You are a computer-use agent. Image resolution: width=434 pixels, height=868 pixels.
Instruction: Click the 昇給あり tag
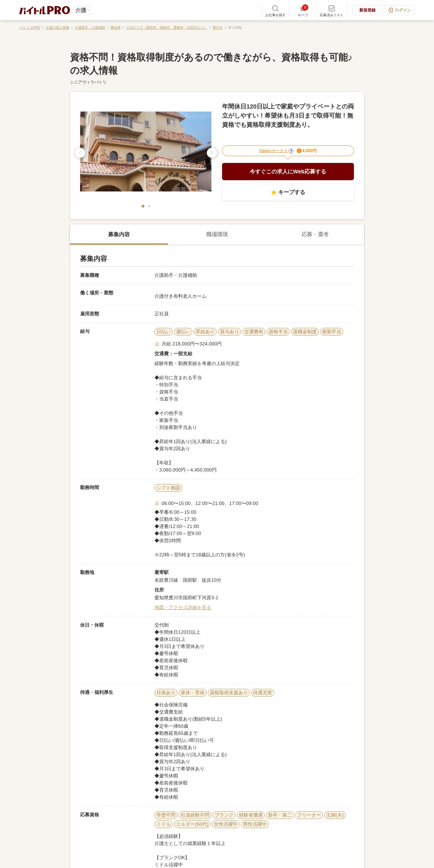(x=205, y=332)
